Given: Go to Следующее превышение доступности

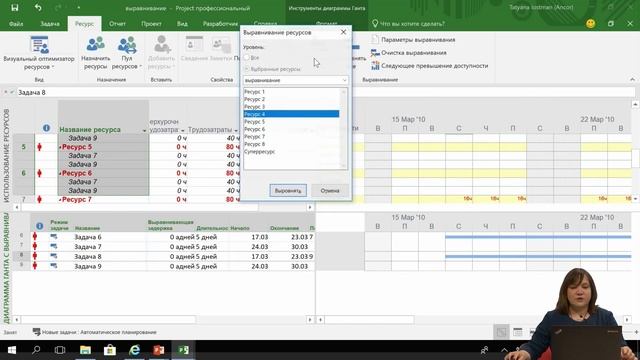Looking at the screenshot, I should pyautogui.click(x=429, y=66).
